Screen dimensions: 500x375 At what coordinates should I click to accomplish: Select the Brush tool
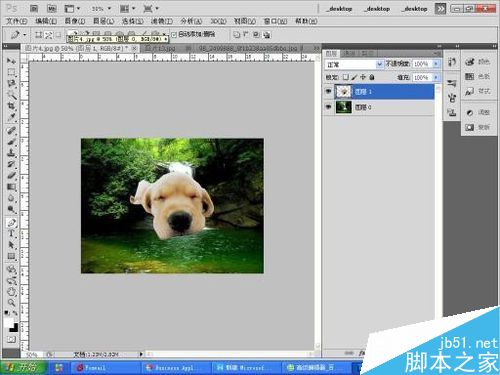point(11,142)
